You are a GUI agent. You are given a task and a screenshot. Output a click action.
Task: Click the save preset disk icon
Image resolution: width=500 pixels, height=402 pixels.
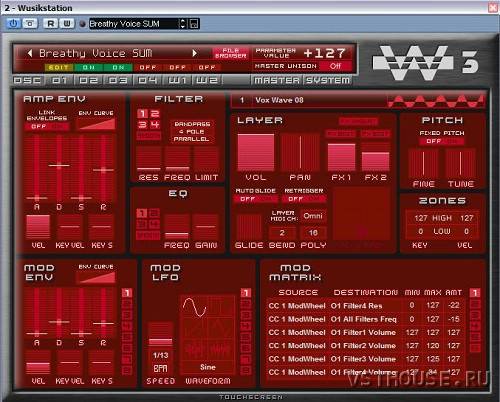[194, 24]
